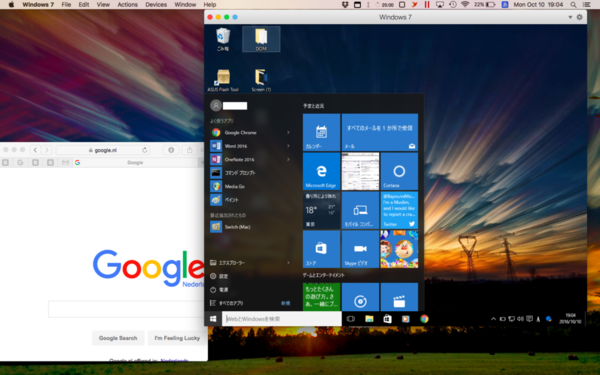Click the Dropbox menu bar icon
This screenshot has width=600, height=375.
345,5
